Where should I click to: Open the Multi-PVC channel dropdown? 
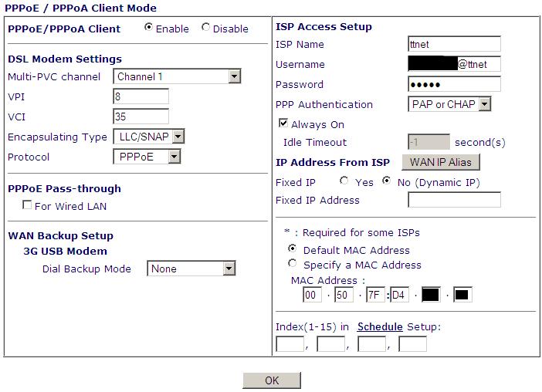pos(178,76)
